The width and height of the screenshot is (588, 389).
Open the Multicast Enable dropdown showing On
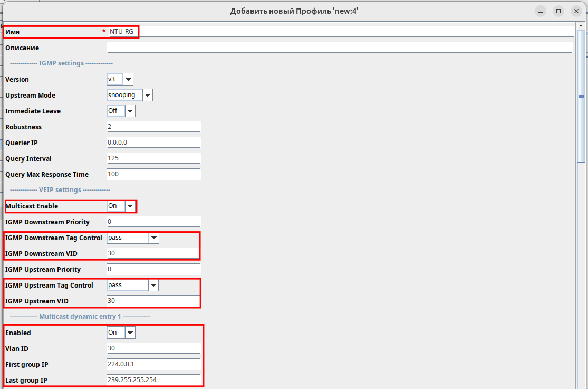click(121, 206)
